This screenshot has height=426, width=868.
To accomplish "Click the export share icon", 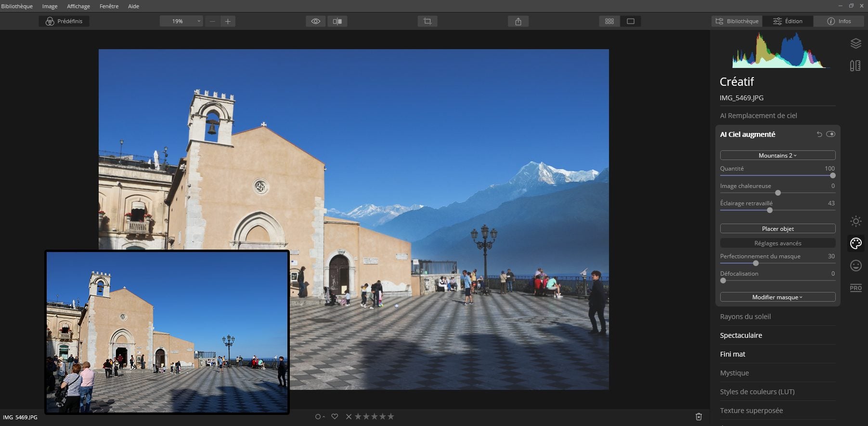I will pyautogui.click(x=518, y=21).
